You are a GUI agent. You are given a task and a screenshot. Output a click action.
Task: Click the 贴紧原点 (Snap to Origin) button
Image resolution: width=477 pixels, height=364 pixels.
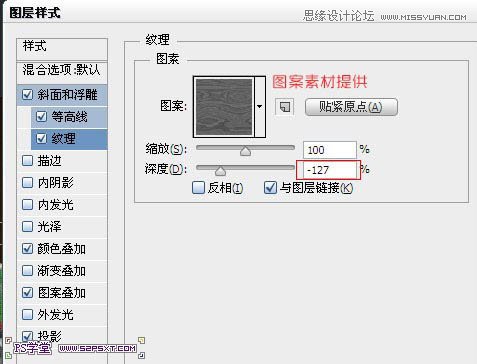351,107
